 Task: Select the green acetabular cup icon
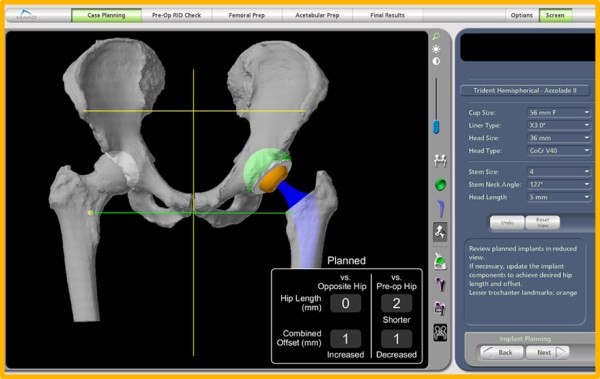pyautogui.click(x=440, y=185)
